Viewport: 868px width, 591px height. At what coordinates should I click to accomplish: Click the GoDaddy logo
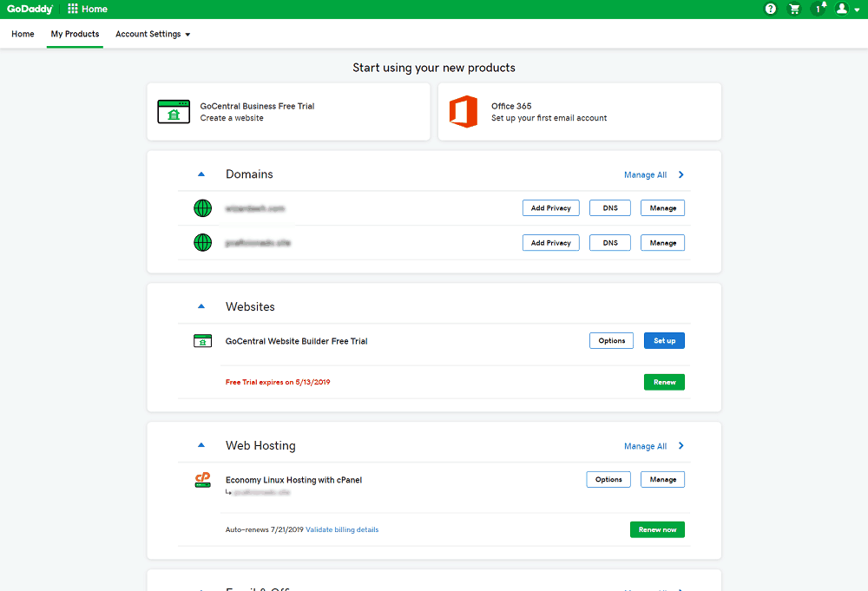point(30,9)
